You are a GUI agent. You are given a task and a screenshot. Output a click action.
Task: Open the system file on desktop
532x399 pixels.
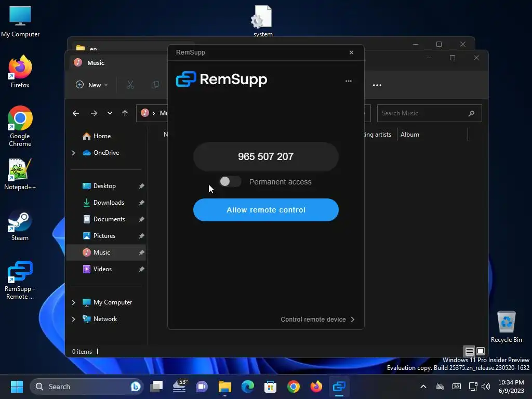point(263,20)
